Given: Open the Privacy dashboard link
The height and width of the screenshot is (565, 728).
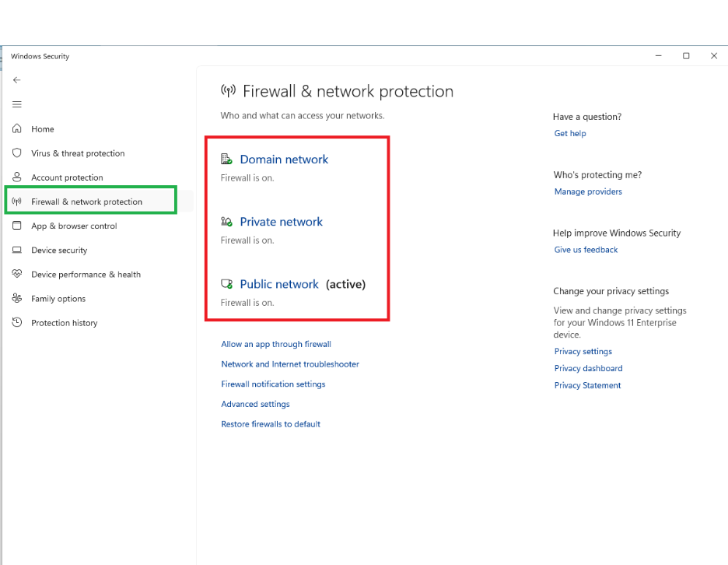Looking at the screenshot, I should coord(588,368).
